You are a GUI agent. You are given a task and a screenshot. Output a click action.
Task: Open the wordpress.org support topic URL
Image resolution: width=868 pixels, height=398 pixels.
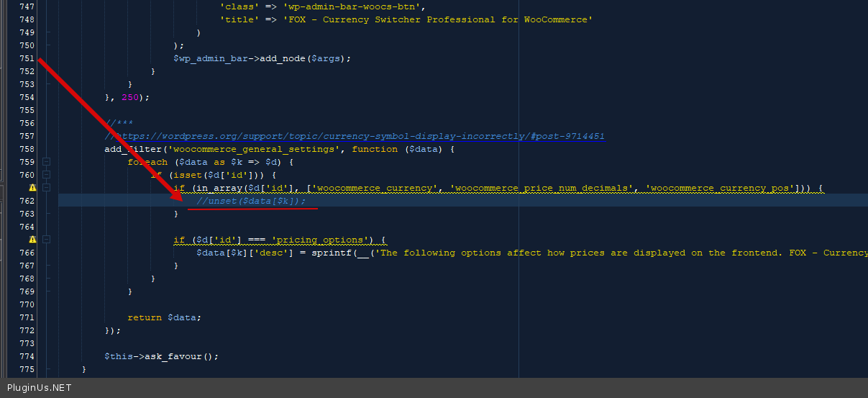point(360,136)
